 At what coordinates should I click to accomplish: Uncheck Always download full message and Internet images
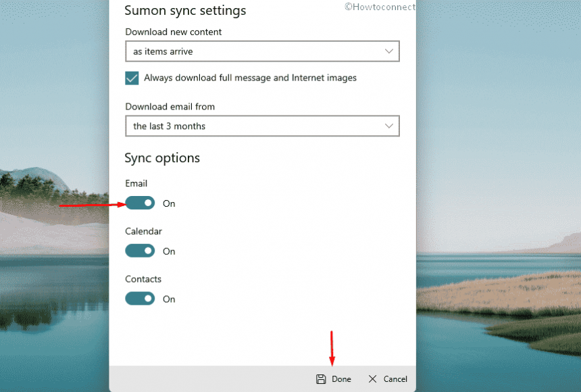[x=132, y=78]
